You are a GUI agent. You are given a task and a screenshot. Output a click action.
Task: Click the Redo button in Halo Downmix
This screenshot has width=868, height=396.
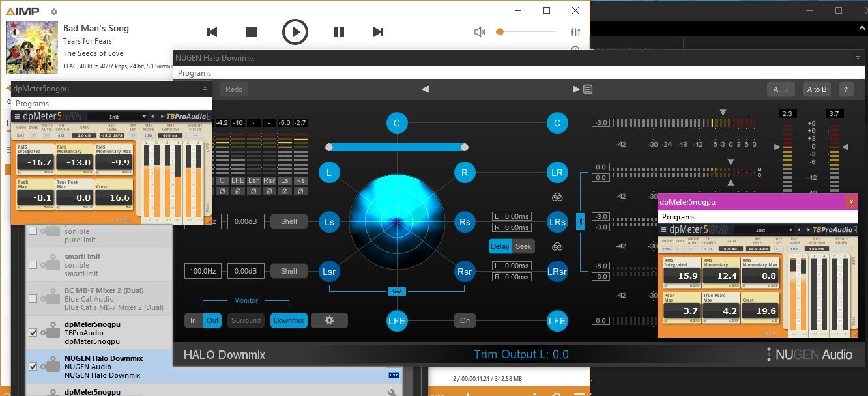point(234,89)
